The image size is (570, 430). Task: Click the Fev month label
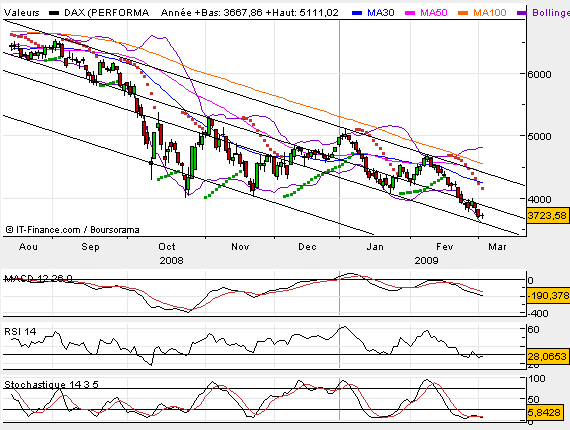445,247
